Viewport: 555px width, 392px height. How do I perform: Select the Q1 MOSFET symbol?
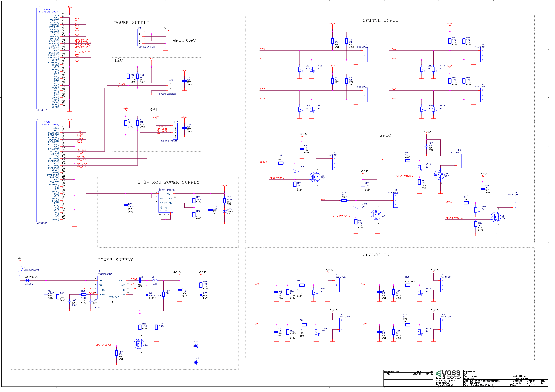(x=140, y=347)
